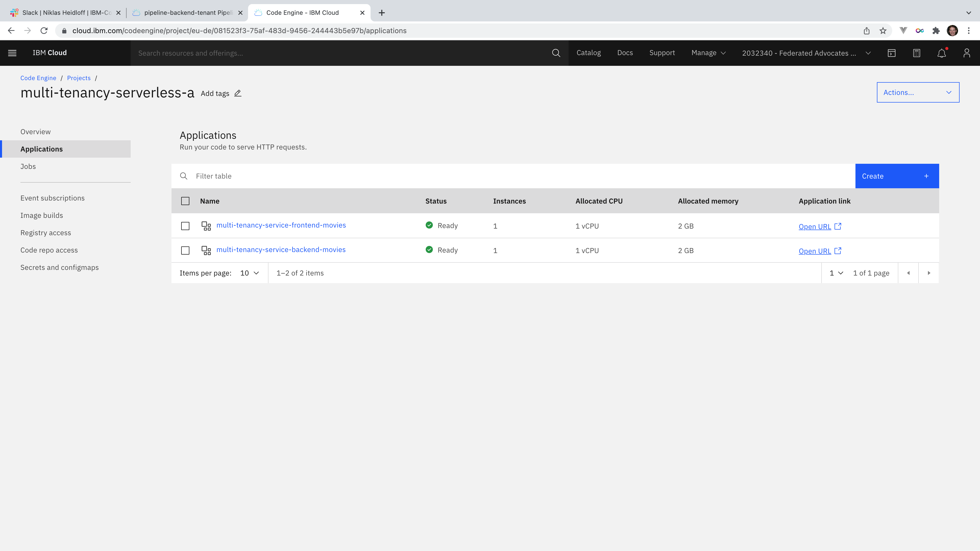
Task: Click the user profile avatar icon
Action: [966, 53]
